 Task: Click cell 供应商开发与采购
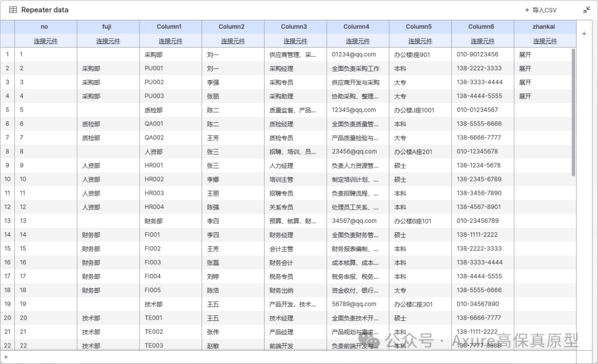coord(358,82)
